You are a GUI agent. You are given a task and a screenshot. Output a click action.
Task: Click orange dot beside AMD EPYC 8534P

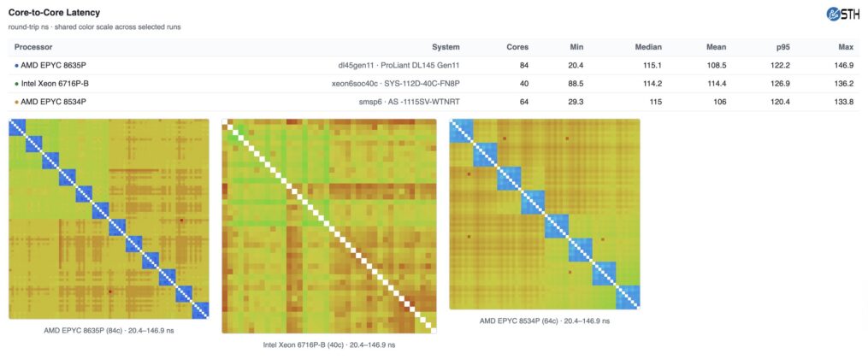point(16,102)
